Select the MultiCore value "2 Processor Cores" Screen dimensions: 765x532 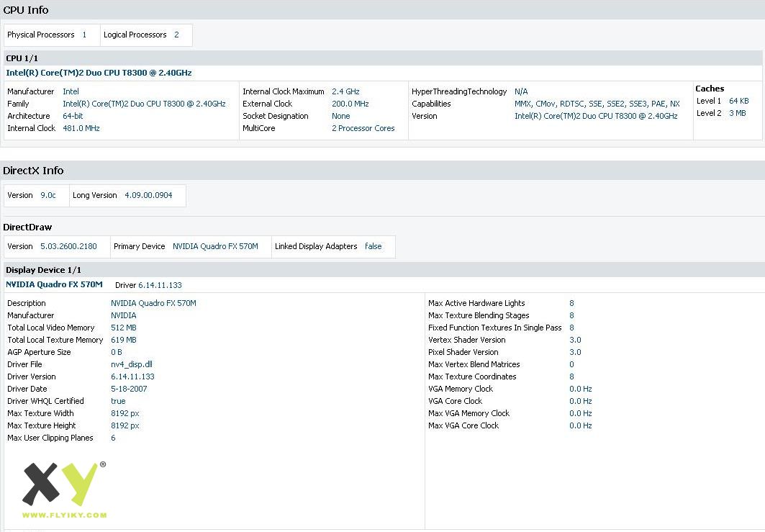coord(363,128)
